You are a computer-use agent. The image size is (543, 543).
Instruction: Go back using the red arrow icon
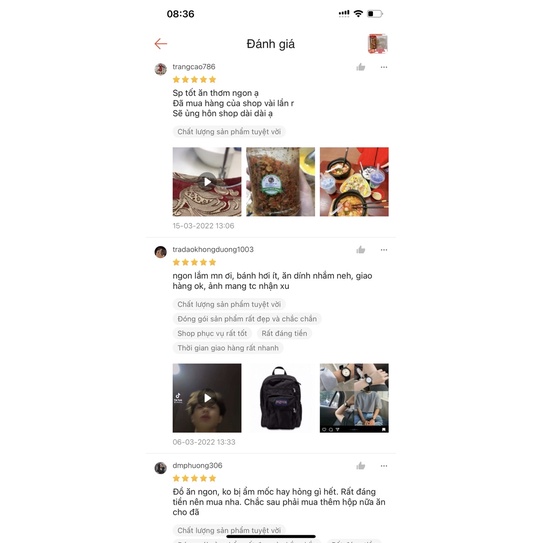tap(161, 44)
